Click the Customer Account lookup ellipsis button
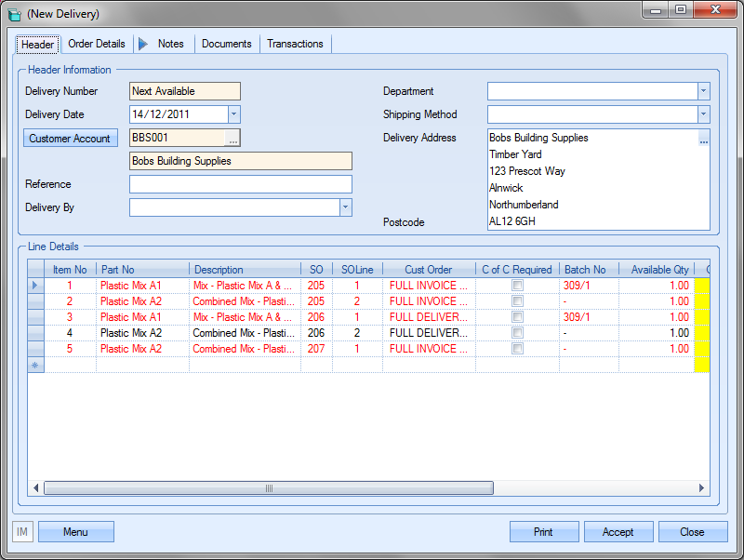This screenshot has width=744, height=560. coord(232,138)
